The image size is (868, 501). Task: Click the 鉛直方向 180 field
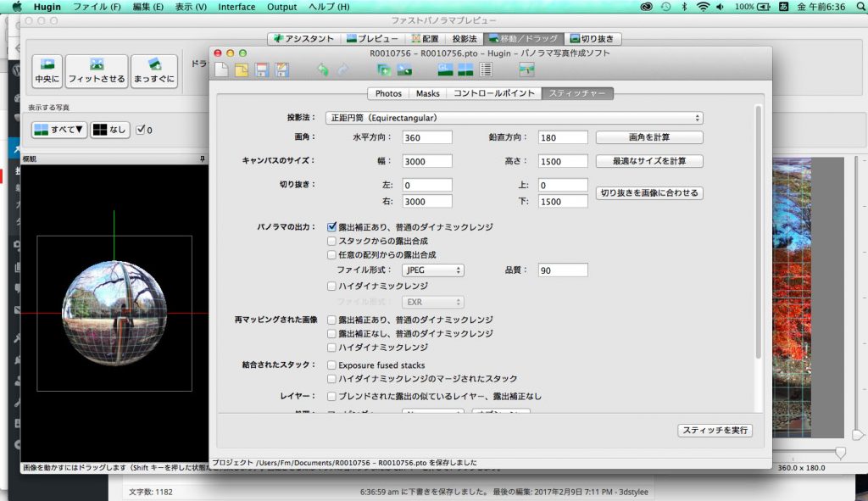coord(563,137)
